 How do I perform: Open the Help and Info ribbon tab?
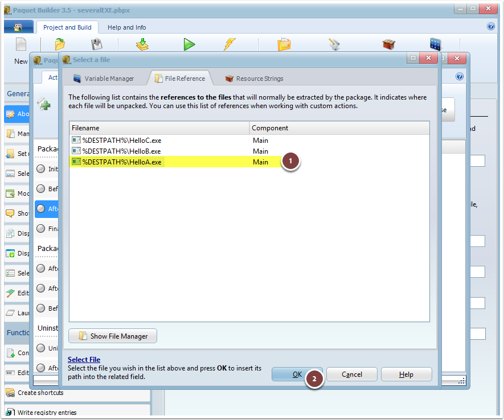(x=126, y=27)
